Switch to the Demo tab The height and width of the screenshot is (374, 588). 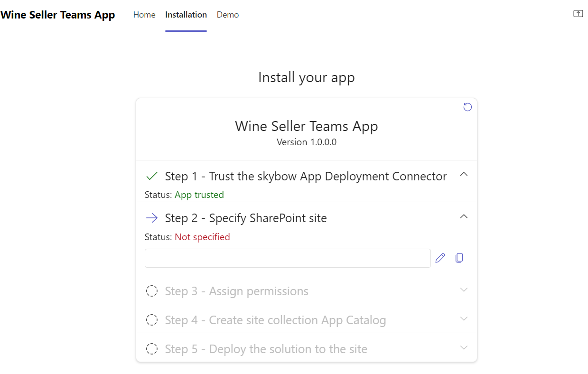point(228,15)
